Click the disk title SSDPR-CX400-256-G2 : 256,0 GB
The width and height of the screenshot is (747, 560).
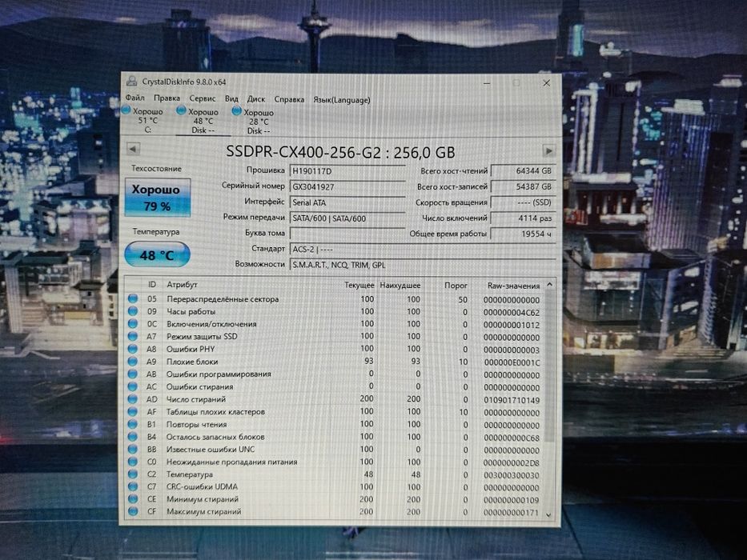point(340,152)
